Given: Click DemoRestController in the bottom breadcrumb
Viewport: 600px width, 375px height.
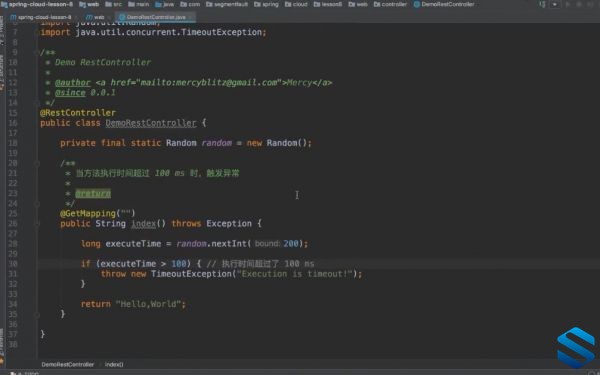Looking at the screenshot, I should click(x=68, y=364).
